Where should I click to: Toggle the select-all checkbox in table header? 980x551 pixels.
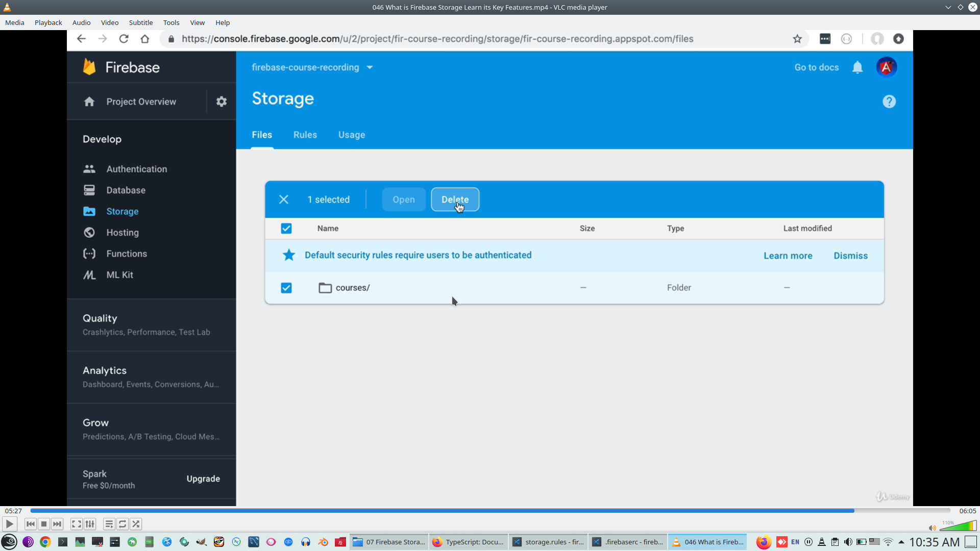coord(286,228)
